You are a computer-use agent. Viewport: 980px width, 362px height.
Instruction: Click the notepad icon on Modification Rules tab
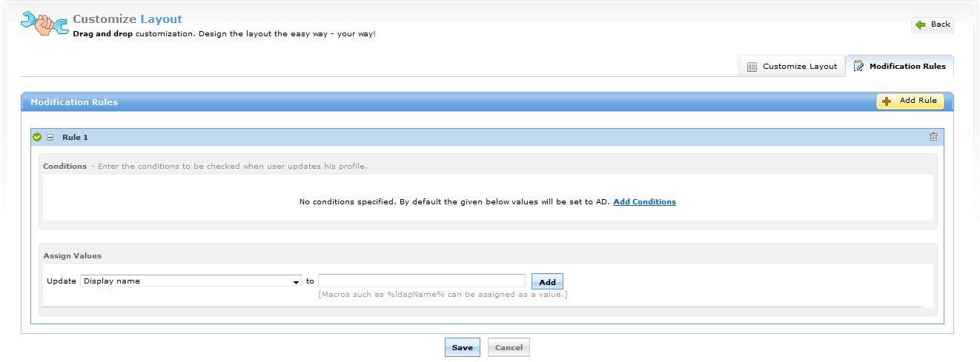859,67
